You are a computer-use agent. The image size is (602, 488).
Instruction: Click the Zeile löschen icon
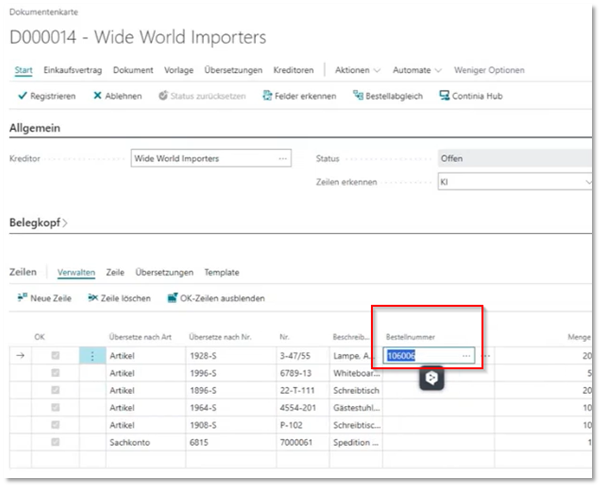tap(93, 298)
